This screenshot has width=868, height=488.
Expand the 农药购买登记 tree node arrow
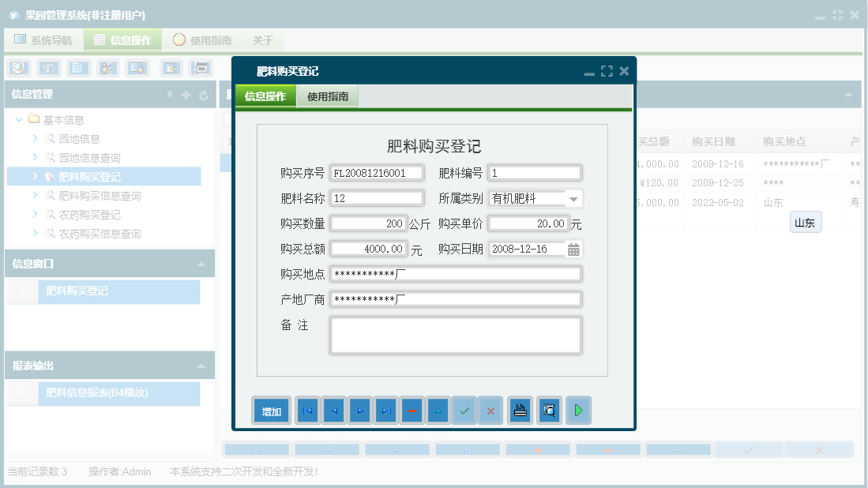tap(35, 214)
